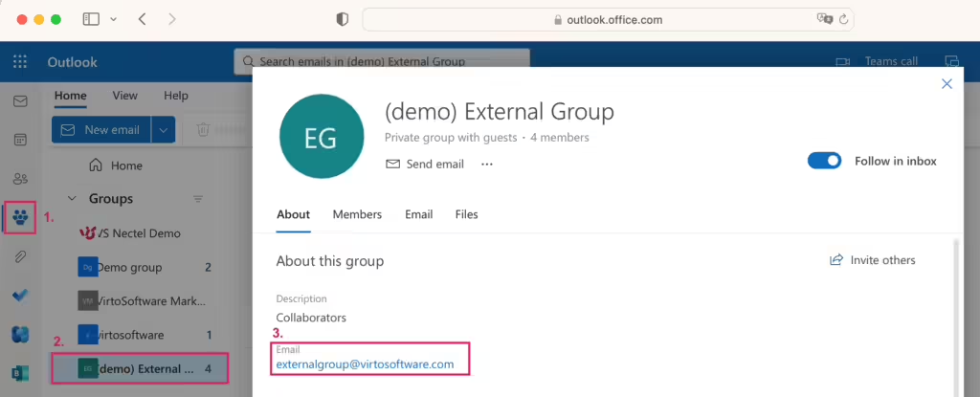
Task: Click the search emails box
Action: click(382, 62)
